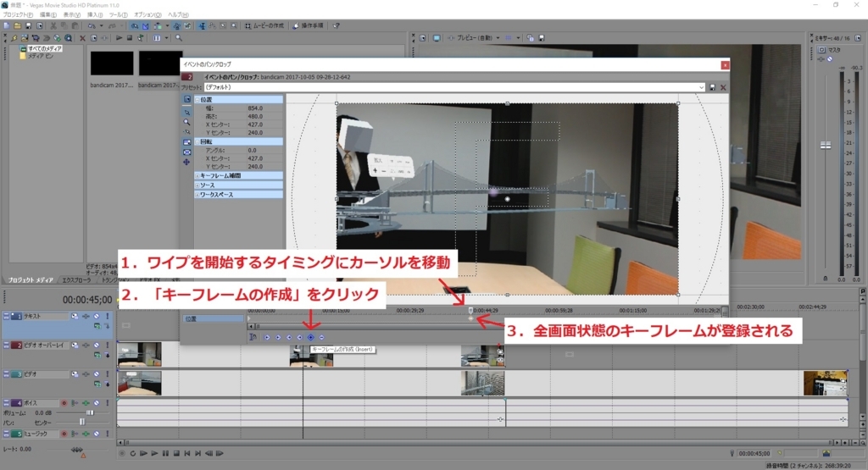868x470 pixels.
Task: Switch to プロジェクト メディア tab
Action: pyautogui.click(x=31, y=279)
